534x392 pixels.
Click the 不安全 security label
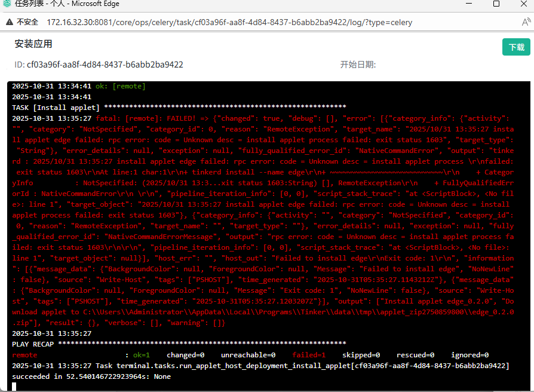click(27, 22)
